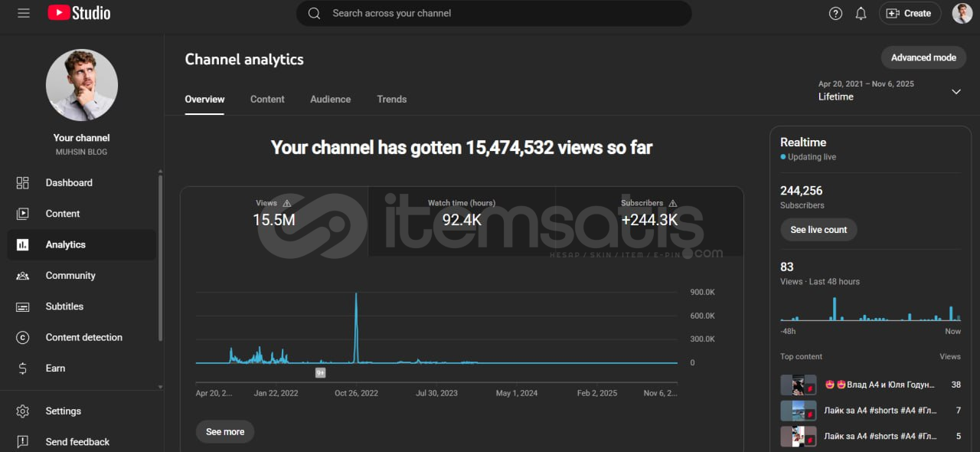Expand the Lifetime date range dropdown

[955, 92]
